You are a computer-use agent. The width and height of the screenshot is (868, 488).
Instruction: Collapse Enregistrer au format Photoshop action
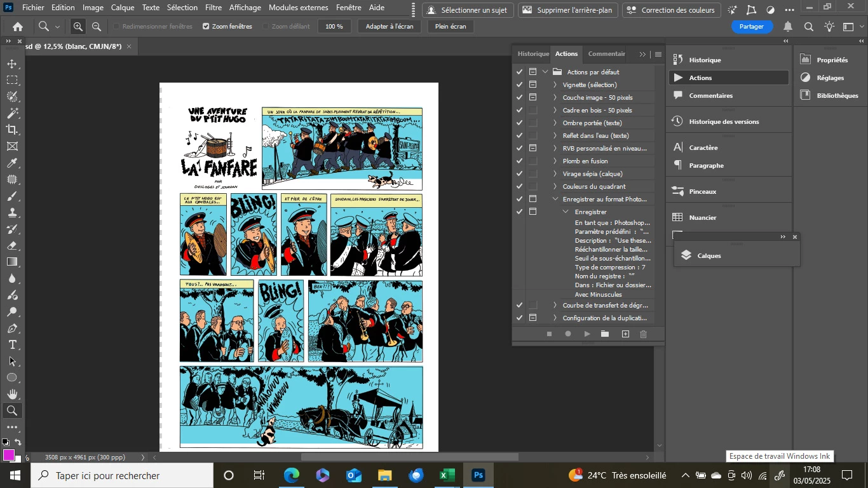[555, 199]
